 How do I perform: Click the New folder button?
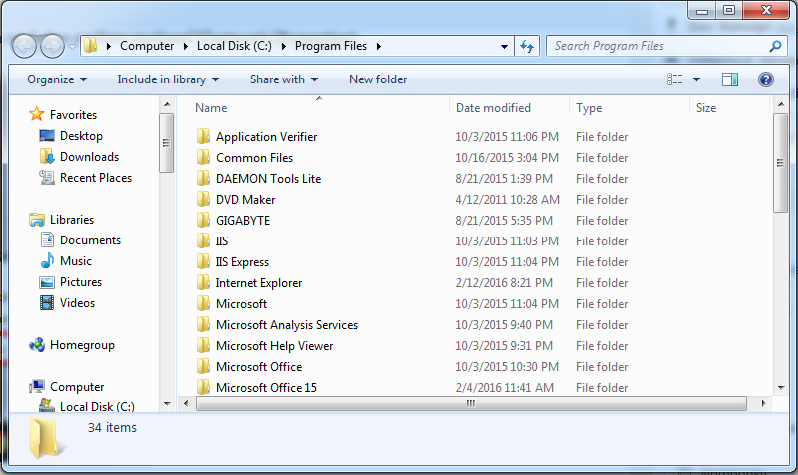[x=378, y=79]
